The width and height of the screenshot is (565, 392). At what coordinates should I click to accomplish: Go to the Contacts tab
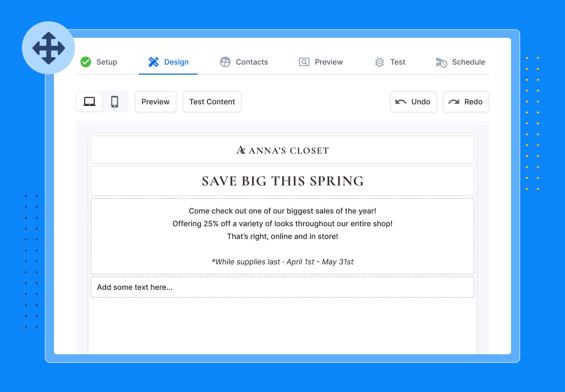click(x=252, y=62)
